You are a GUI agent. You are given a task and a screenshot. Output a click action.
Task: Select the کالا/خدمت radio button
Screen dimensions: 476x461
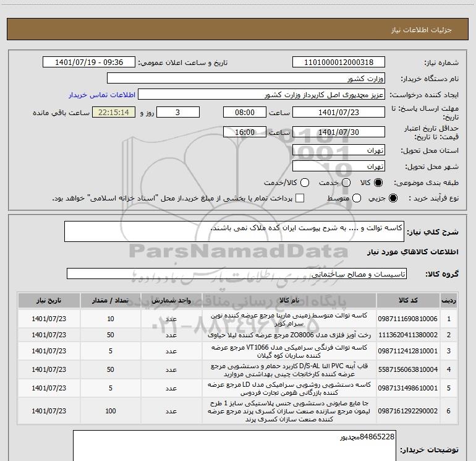305,183
